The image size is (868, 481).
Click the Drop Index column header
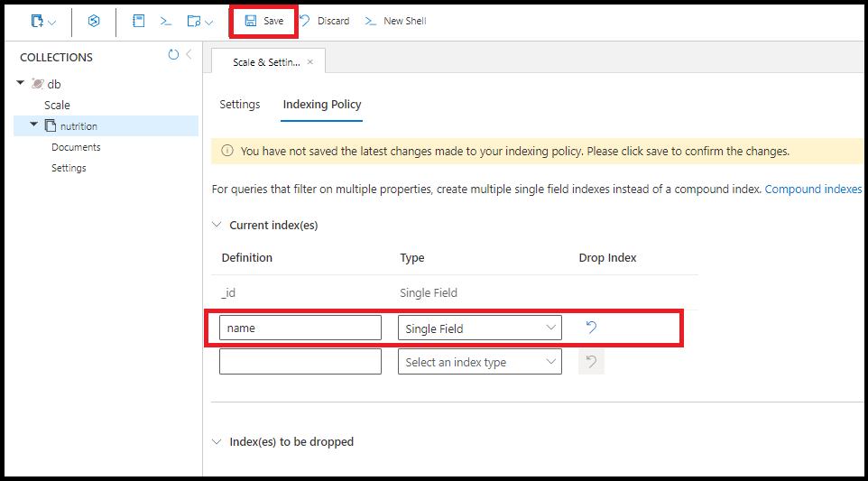tap(607, 258)
